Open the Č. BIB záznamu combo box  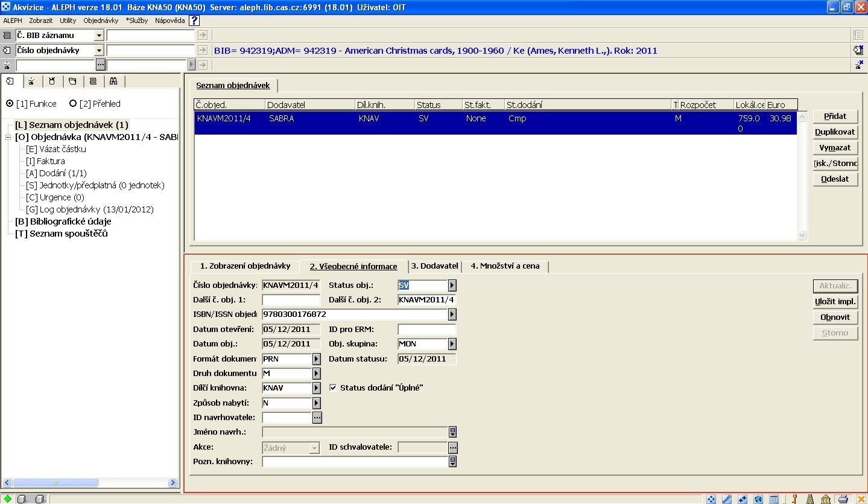pyautogui.click(x=99, y=36)
